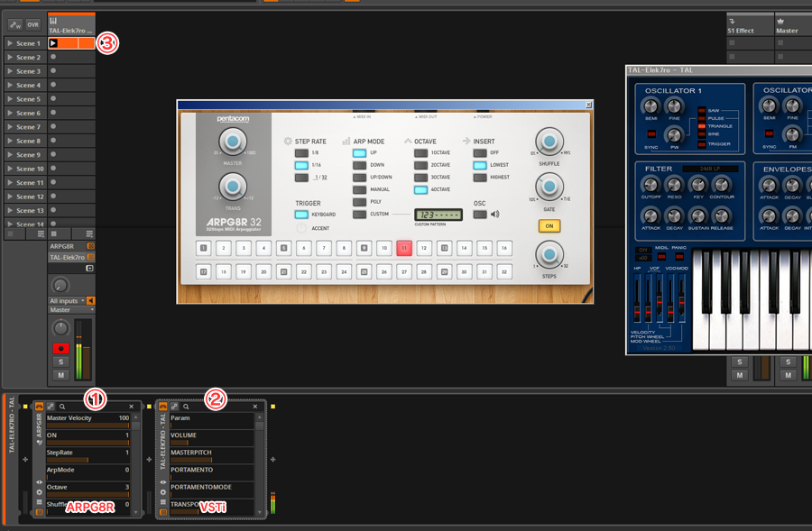Open the 24dB LP filter type selector
Viewport: 812px width, 531px height.
[711, 169]
